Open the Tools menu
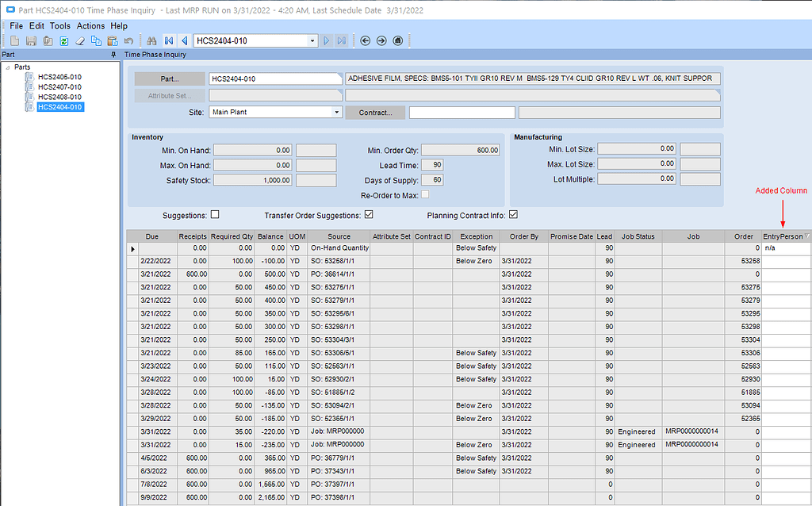 click(59, 25)
